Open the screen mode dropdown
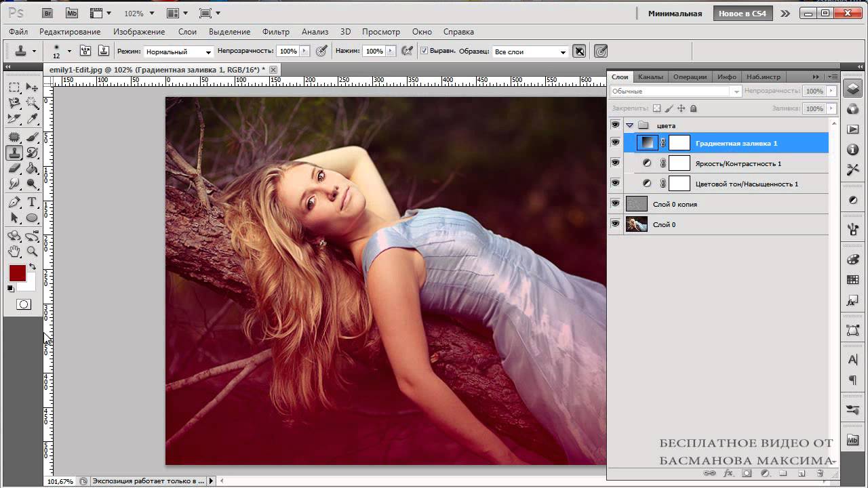The height and width of the screenshot is (488, 868). tap(210, 14)
